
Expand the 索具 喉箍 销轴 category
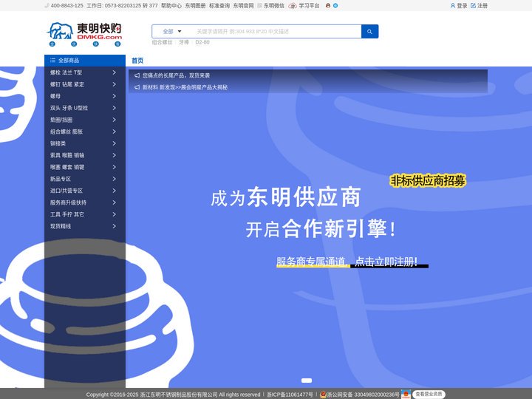[x=115, y=155]
